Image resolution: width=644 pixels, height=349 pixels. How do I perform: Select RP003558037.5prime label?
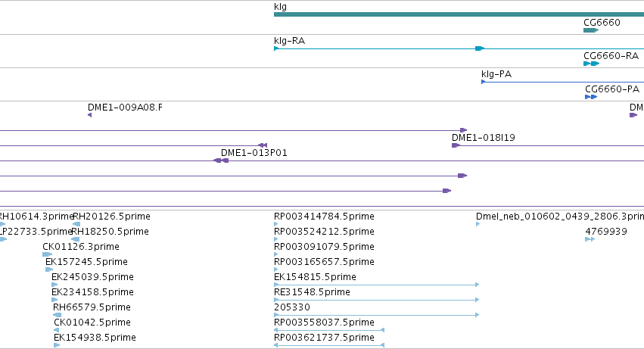324,323
